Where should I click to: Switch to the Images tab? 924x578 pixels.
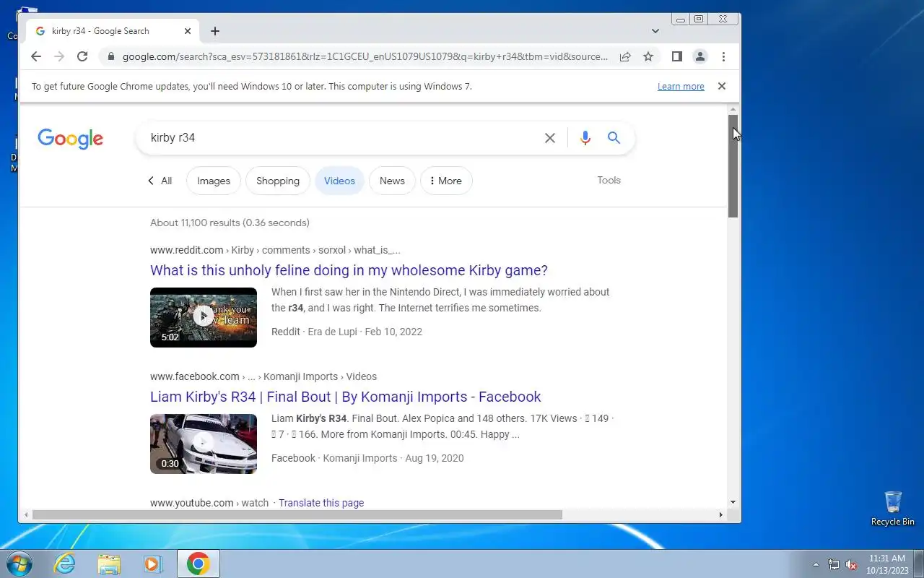click(x=214, y=181)
